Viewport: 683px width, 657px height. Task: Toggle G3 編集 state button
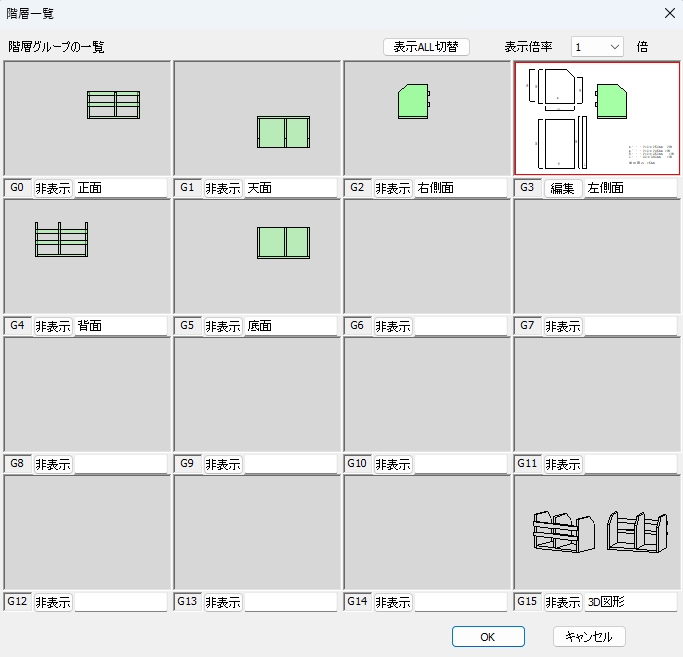click(563, 188)
